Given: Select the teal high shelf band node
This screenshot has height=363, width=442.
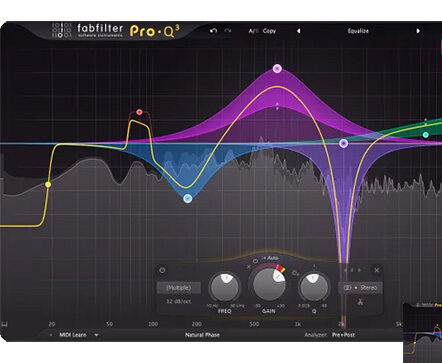Looking at the screenshot, I should tap(425, 135).
